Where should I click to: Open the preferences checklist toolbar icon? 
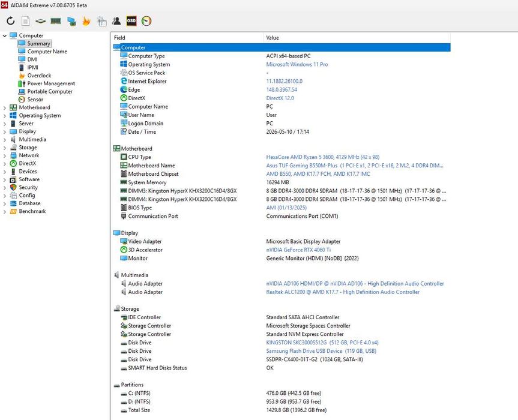101,21
